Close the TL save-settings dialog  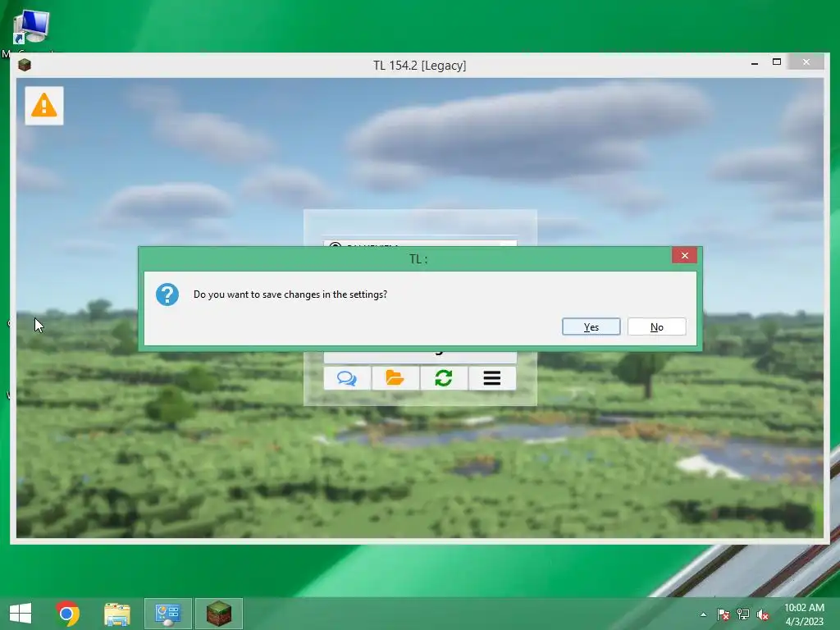point(684,256)
